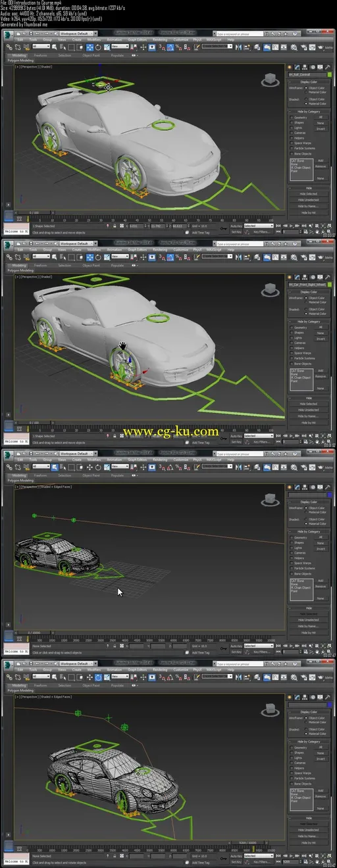Click Hide Unselected button in second screenshot

[308, 410]
